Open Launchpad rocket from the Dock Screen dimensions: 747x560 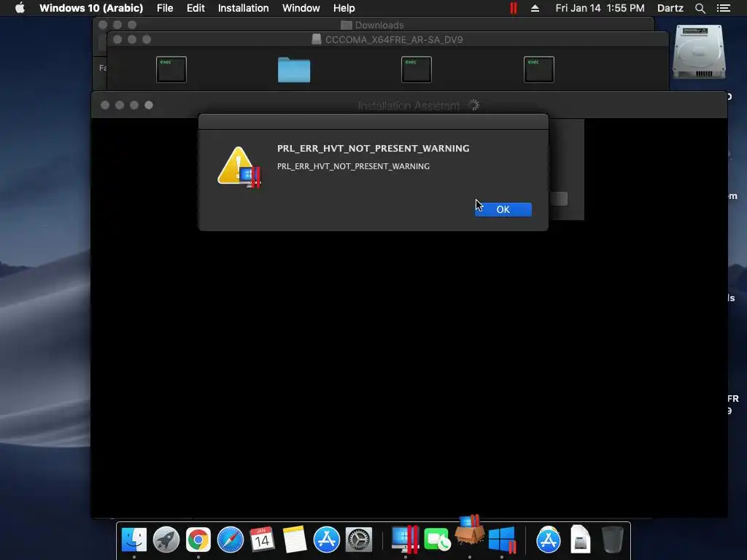166,540
